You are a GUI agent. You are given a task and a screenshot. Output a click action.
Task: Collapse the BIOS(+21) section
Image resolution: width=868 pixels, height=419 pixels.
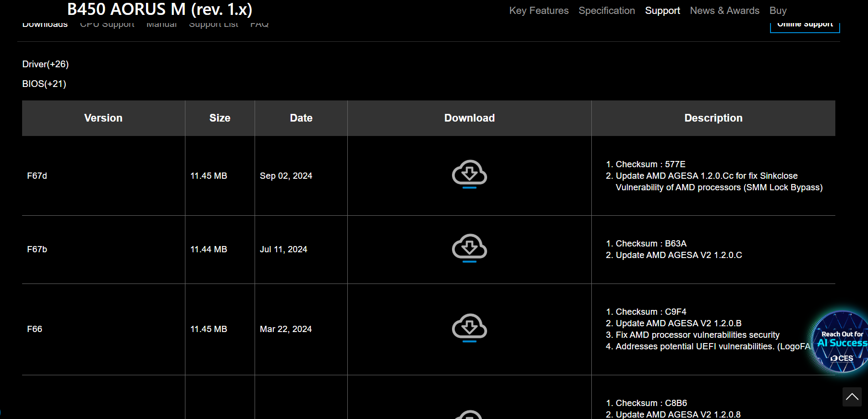coord(44,84)
